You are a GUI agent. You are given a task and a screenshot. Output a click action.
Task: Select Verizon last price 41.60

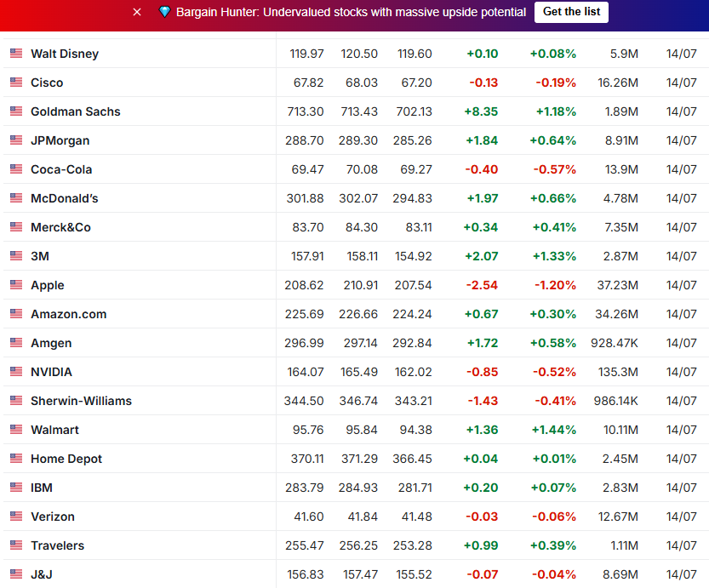(309, 517)
